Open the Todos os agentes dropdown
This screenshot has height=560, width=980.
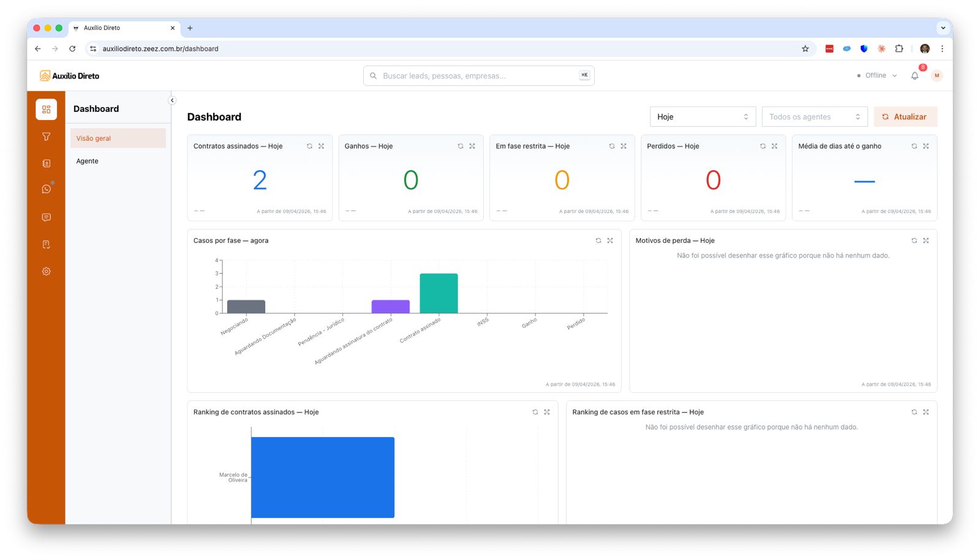point(815,116)
